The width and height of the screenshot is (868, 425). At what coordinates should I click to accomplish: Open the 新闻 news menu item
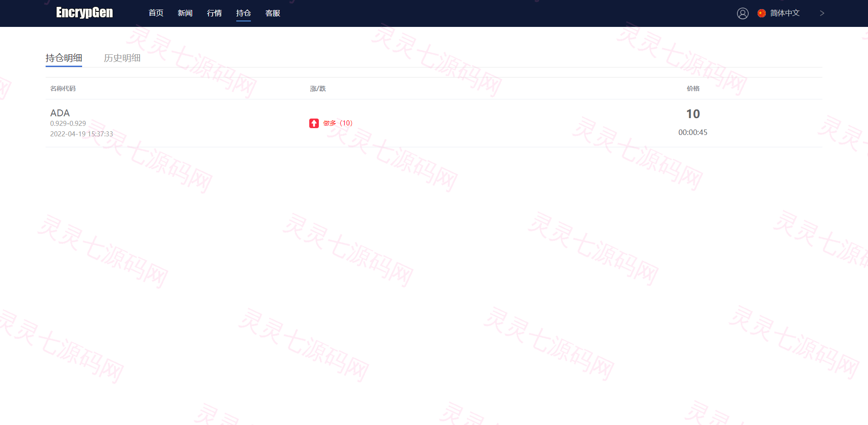[185, 13]
